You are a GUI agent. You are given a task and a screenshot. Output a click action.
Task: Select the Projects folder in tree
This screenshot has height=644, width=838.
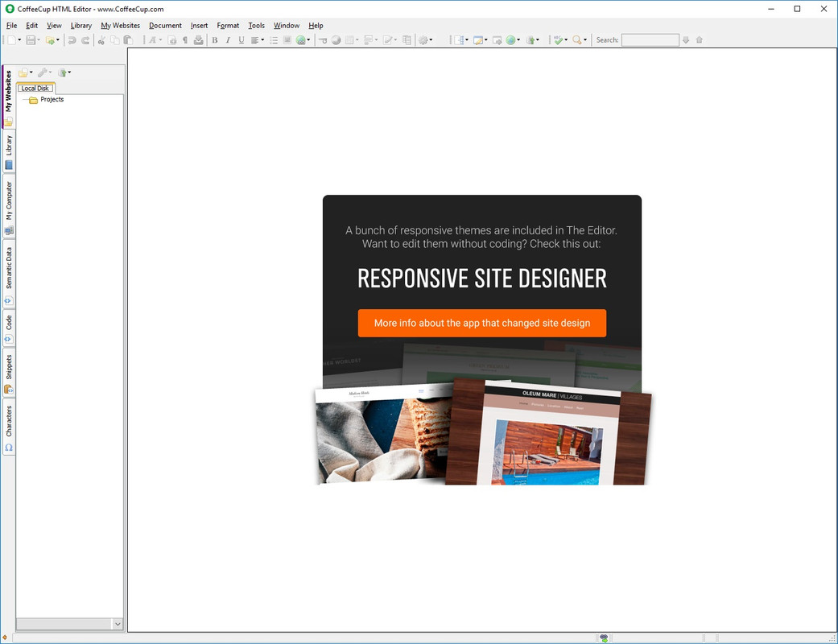[x=52, y=99]
